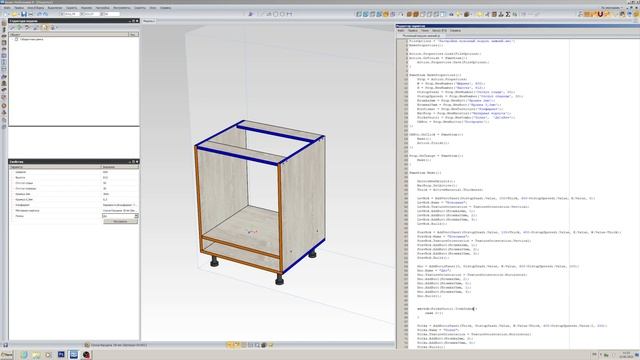Undo the last action in the top toolbar
The image size is (640, 360).
point(40,14)
